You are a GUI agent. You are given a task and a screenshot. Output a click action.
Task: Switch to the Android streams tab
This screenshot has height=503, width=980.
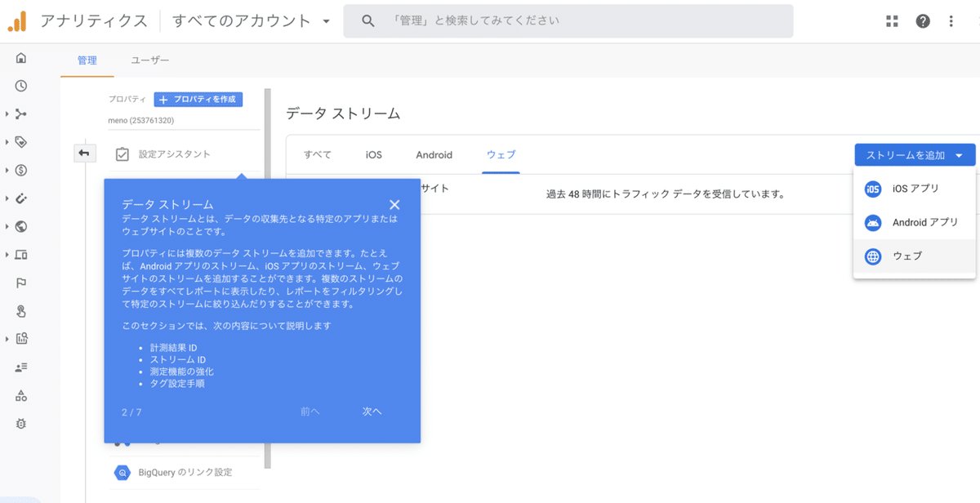click(x=434, y=154)
